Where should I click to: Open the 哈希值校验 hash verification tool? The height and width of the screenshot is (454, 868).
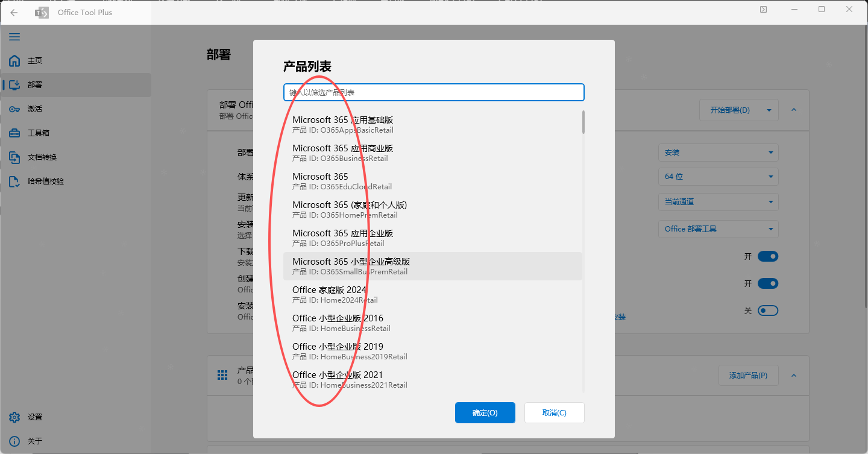click(x=14, y=181)
